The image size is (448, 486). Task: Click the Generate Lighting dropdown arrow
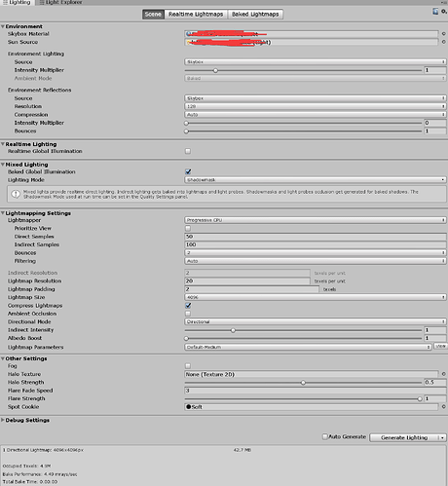442,437
